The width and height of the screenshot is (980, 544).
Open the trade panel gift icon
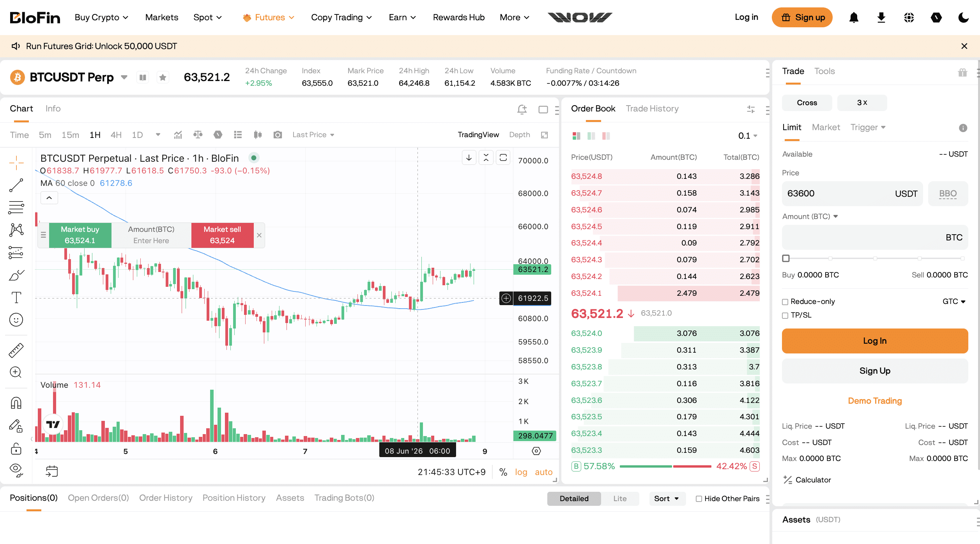click(962, 72)
